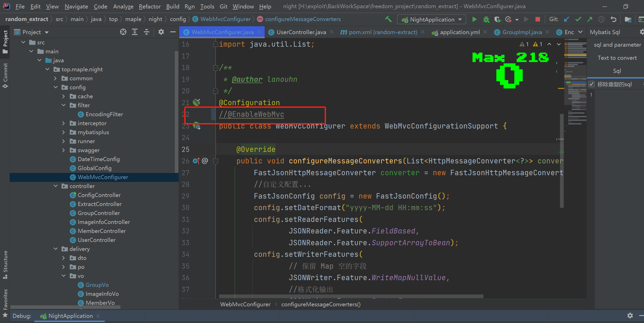Stop the running application
The height and width of the screenshot is (323, 644).
[x=537, y=19]
